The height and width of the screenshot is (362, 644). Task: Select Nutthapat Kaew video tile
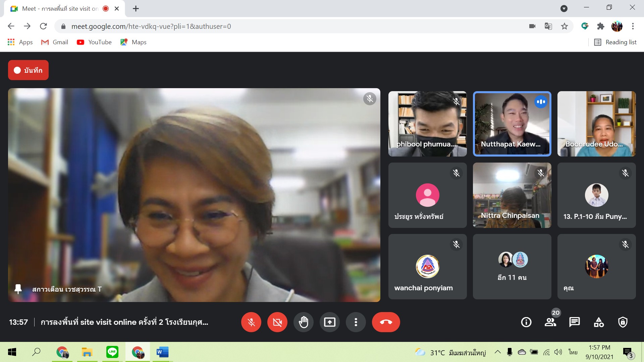(512, 124)
